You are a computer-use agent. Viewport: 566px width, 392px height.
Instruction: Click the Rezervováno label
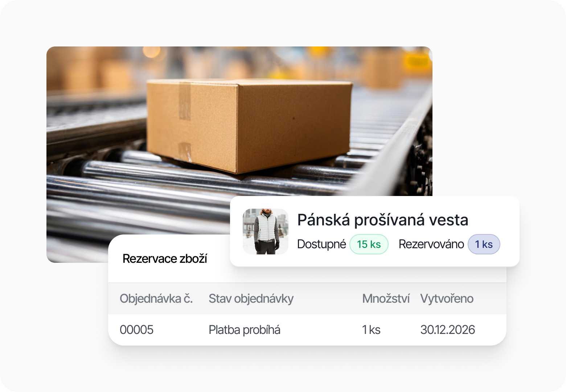coord(431,244)
